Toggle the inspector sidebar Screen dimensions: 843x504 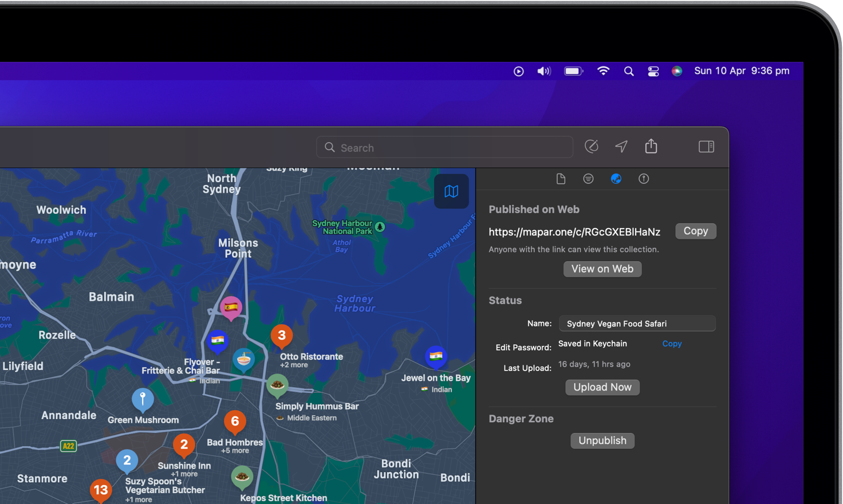[x=706, y=147]
